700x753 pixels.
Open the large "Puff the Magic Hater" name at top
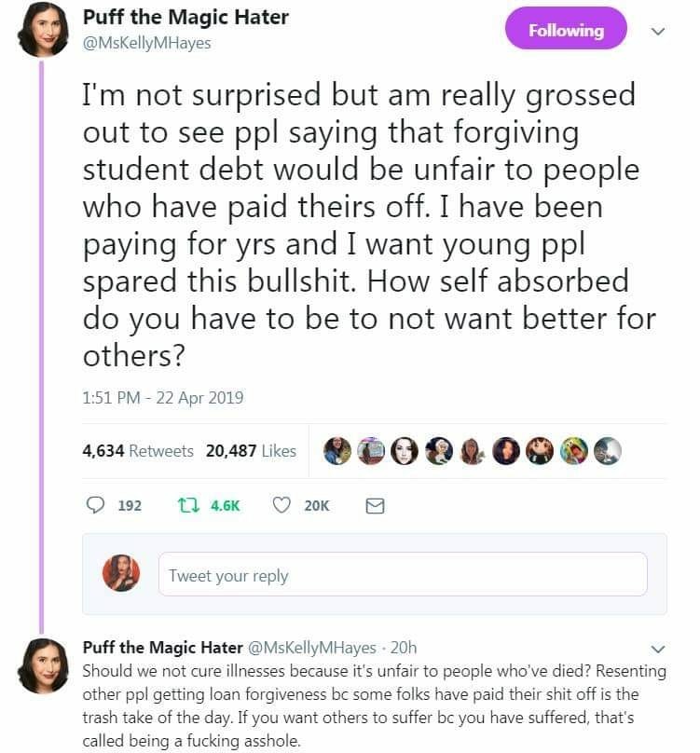tap(185, 17)
